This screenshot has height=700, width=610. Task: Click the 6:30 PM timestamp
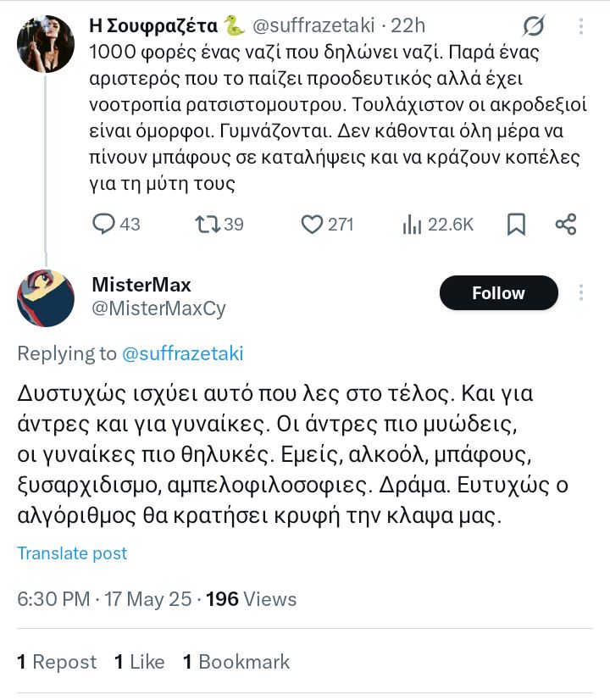click(53, 599)
